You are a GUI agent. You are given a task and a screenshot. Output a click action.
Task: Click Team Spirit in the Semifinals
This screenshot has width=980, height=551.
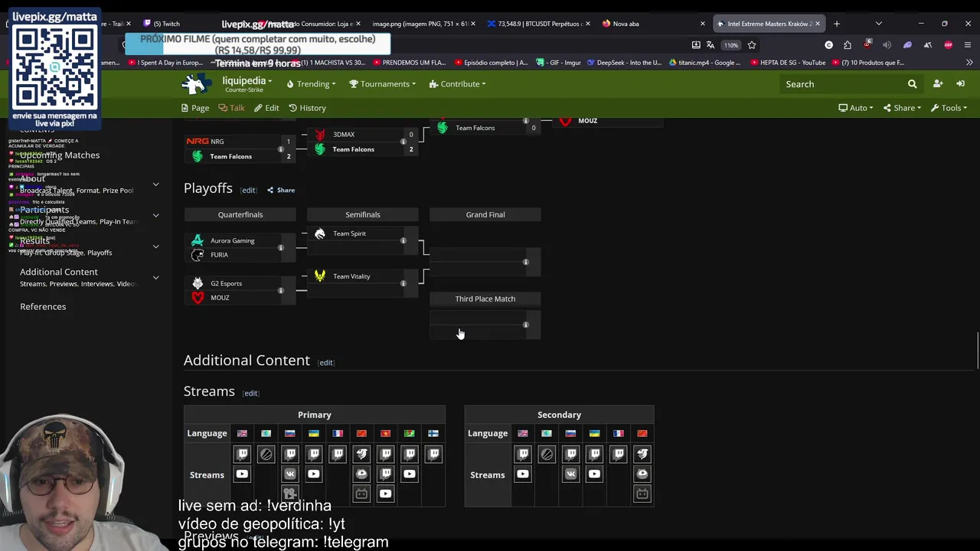click(x=349, y=233)
